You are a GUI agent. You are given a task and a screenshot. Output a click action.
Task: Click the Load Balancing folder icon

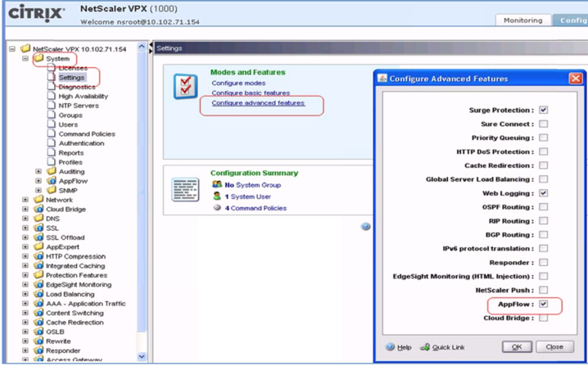38,294
